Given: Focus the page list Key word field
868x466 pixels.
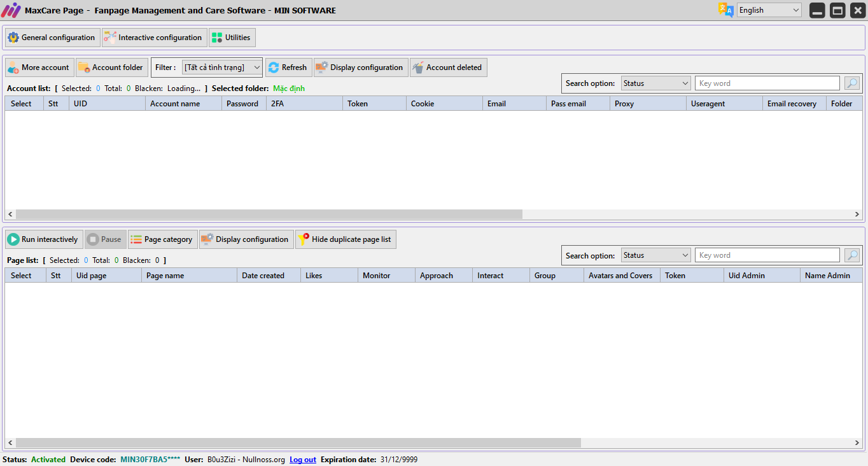Looking at the screenshot, I should point(767,255).
